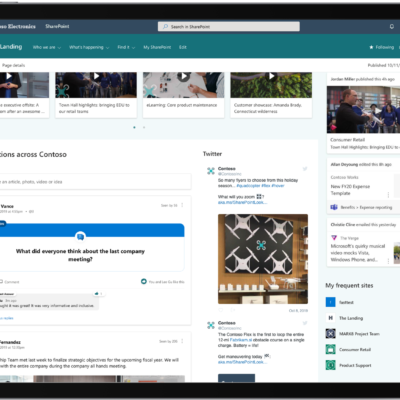Click the thumbs-up reaction on the reply
Screen dimensions: 400x400
pos(97,294)
